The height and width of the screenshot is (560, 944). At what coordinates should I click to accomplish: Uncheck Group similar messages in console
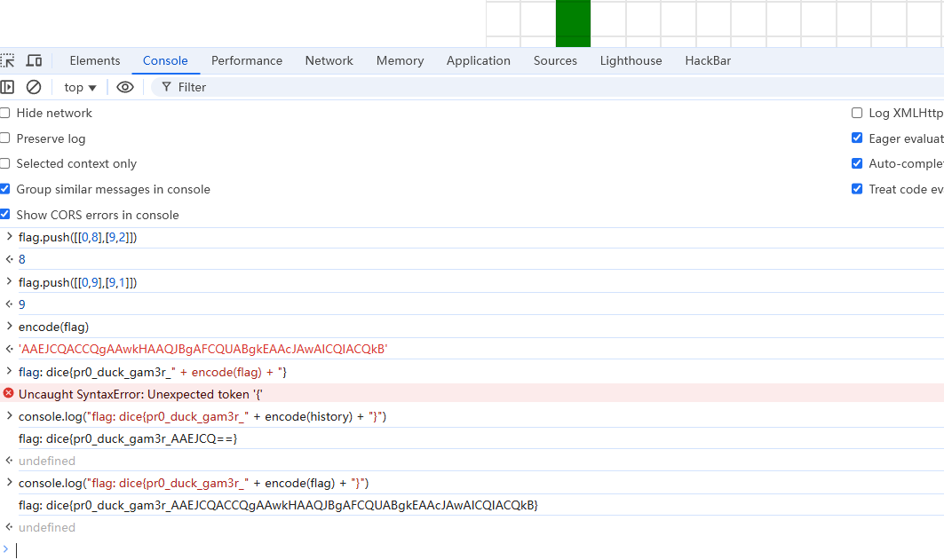[5, 189]
